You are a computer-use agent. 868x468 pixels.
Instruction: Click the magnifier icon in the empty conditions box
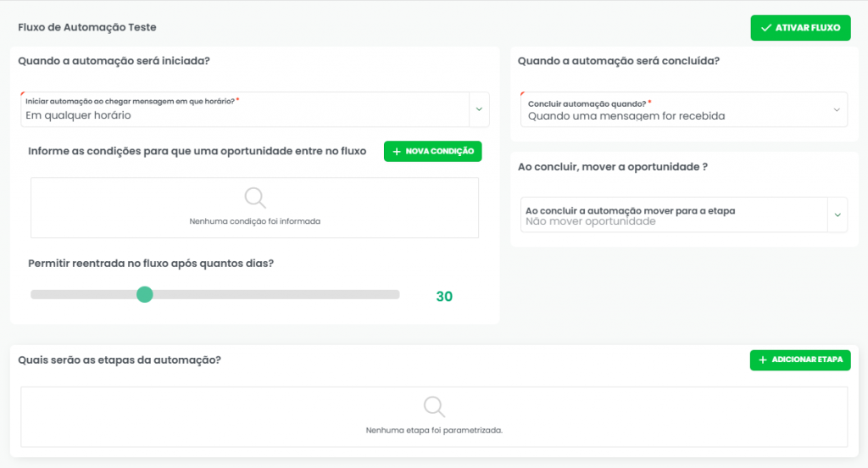(x=255, y=198)
